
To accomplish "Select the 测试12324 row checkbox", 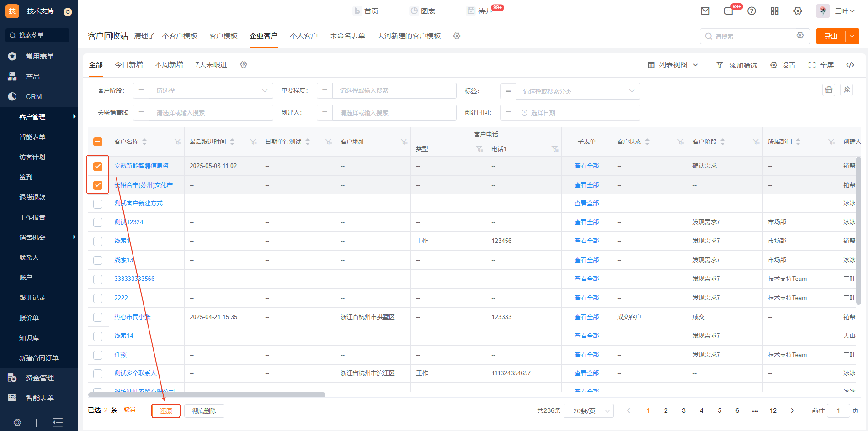I will [x=98, y=222].
